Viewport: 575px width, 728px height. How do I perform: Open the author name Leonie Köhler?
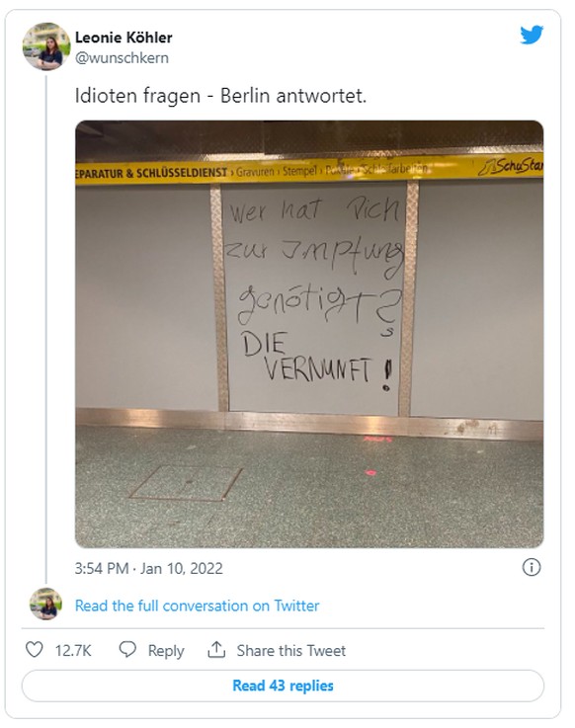123,38
